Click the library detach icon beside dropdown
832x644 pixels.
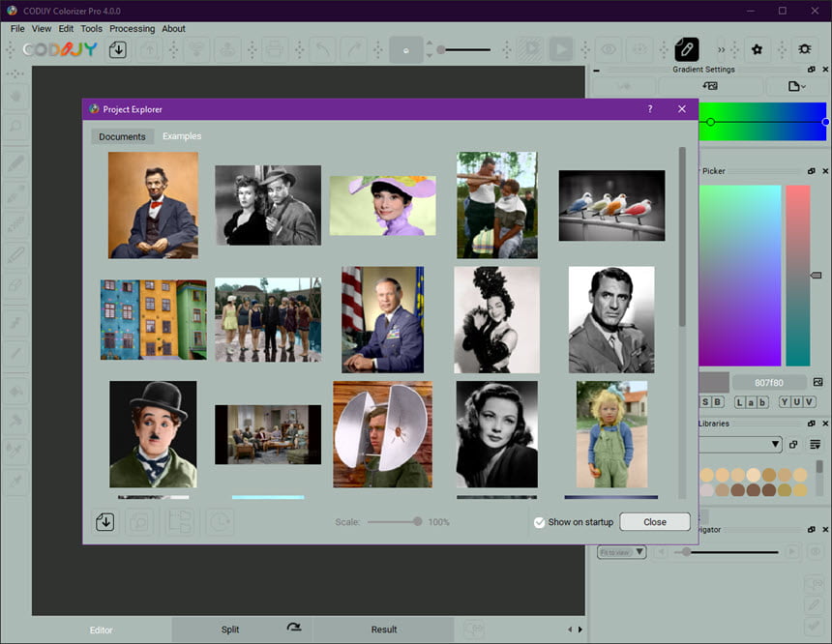793,444
